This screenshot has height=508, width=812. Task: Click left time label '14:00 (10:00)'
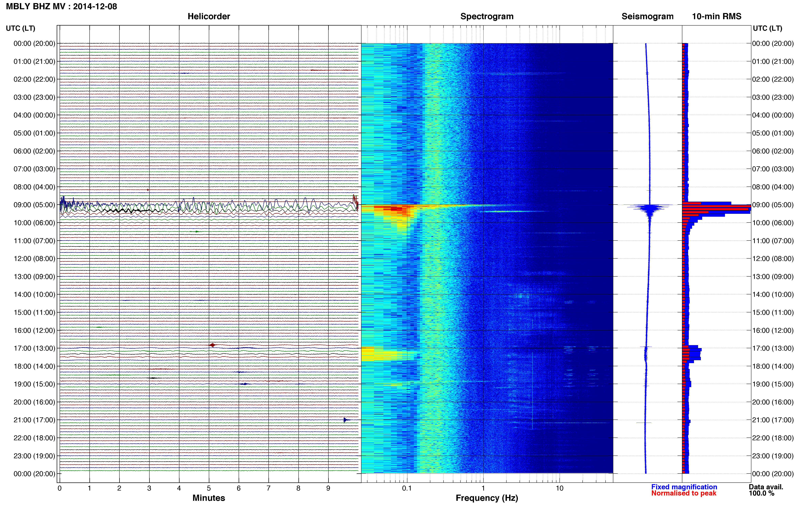pos(34,295)
